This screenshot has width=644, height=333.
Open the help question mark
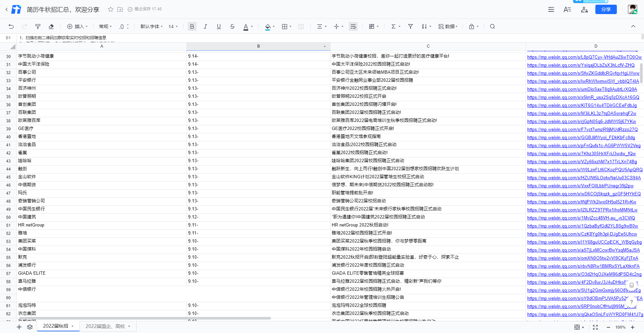(x=631, y=302)
